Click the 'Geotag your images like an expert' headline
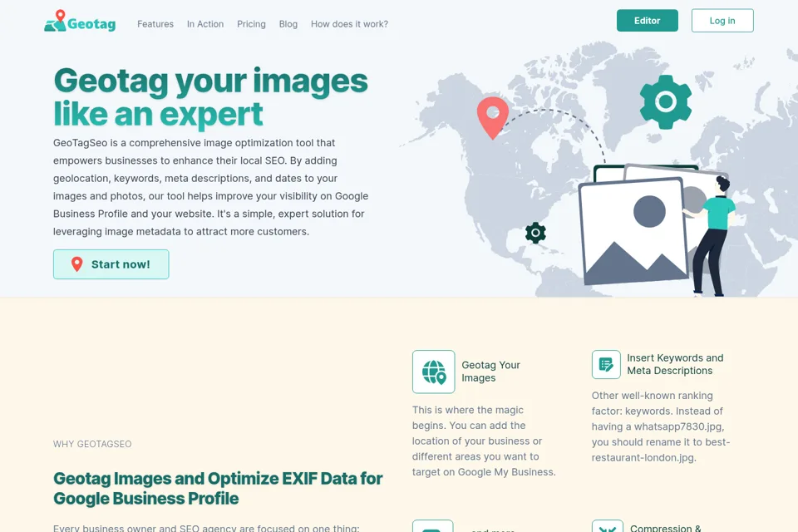This screenshot has width=798, height=532. point(210,96)
